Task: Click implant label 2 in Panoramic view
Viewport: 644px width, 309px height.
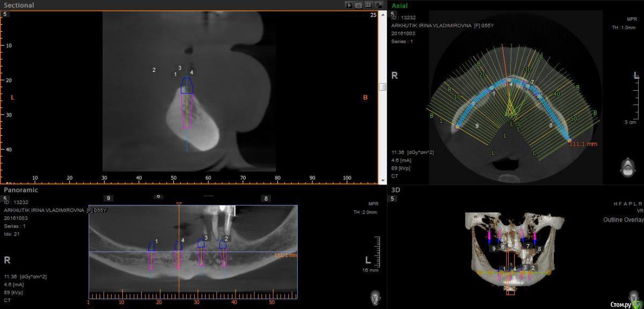Action: [226, 238]
